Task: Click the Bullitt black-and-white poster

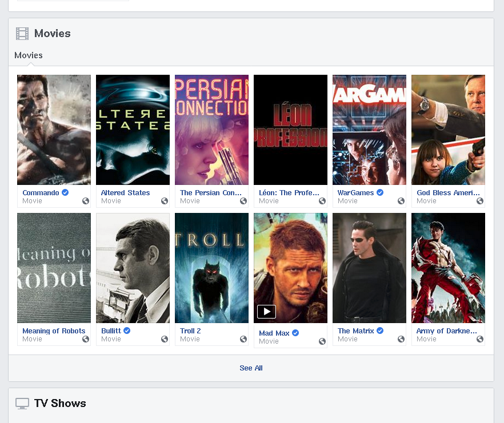Action: click(133, 268)
